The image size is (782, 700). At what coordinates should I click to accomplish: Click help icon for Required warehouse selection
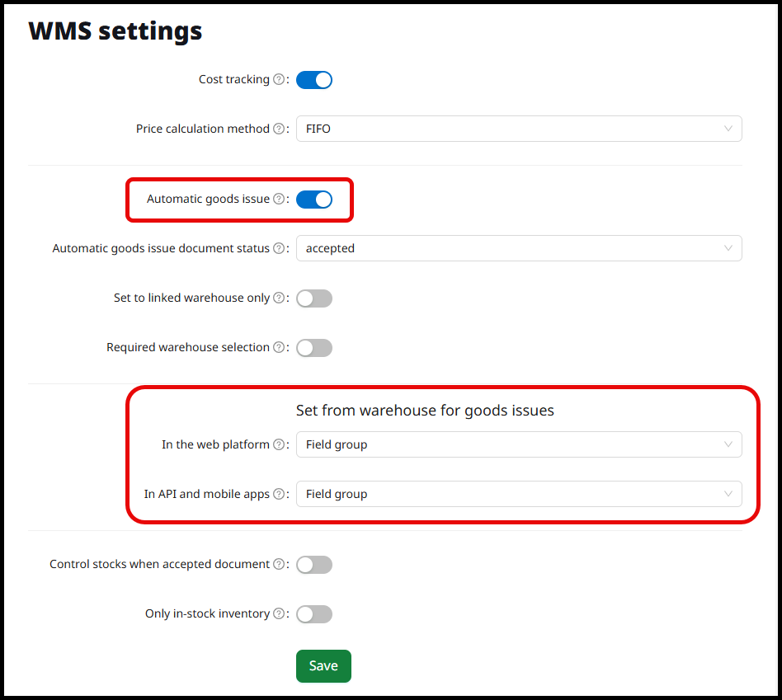click(x=279, y=348)
